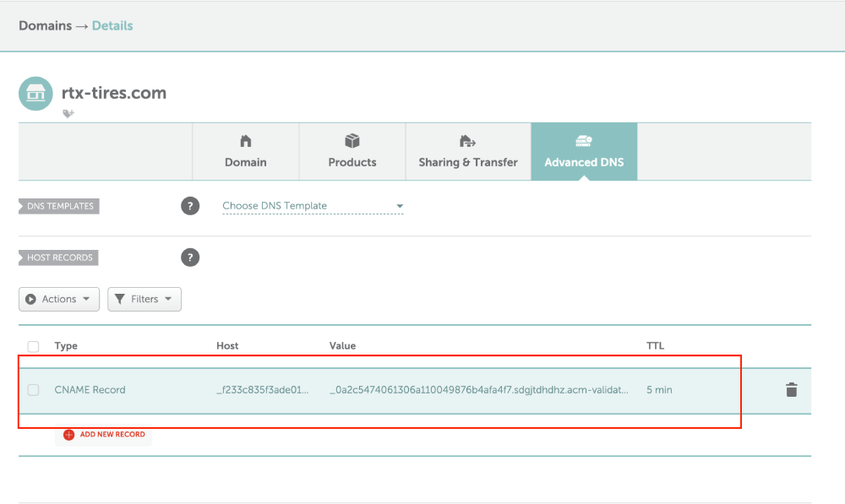The image size is (845, 504).
Task: Check the CNAME Record row checkbox
Action: (34, 390)
